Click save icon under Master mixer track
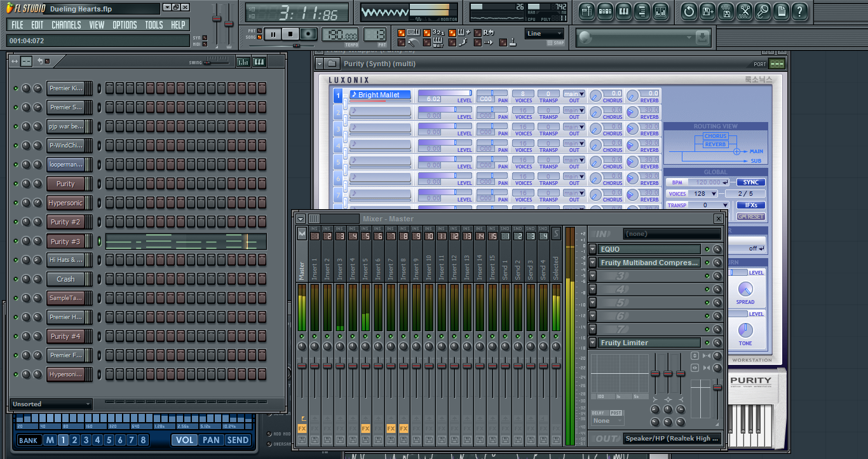868x459 pixels. 302,440
